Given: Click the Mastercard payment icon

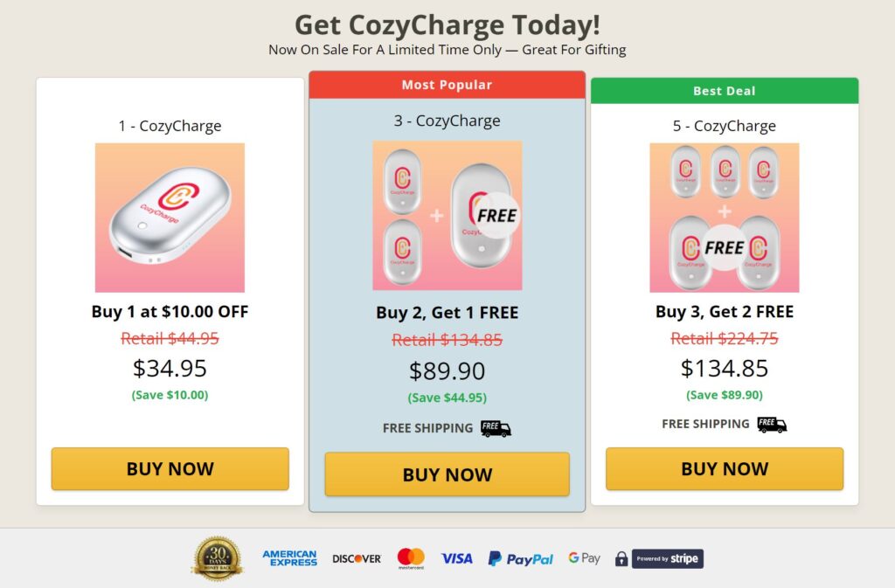Looking at the screenshot, I should pos(411,557).
